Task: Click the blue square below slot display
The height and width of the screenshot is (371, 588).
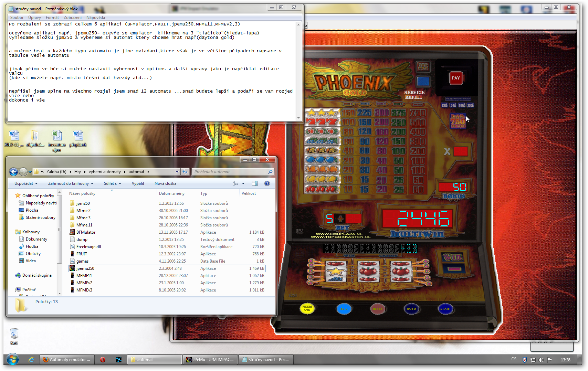Action: pyautogui.click(x=423, y=82)
